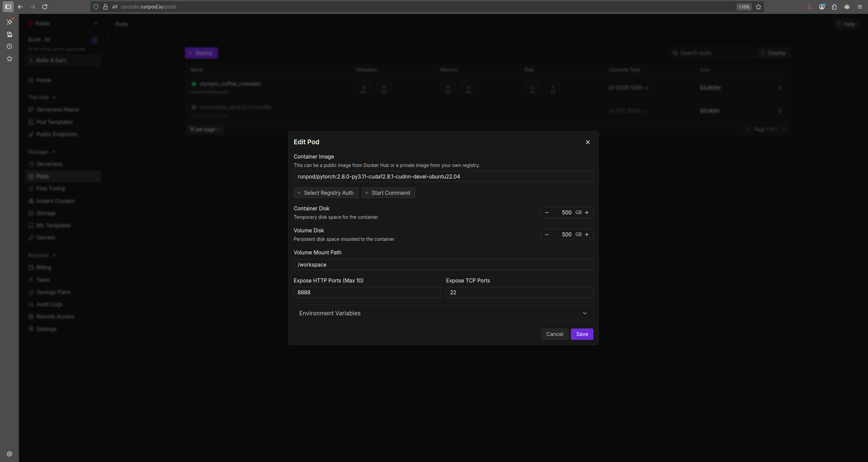Focus the Expose TCP Ports field
Image resolution: width=868 pixels, height=462 pixels.
(x=519, y=292)
